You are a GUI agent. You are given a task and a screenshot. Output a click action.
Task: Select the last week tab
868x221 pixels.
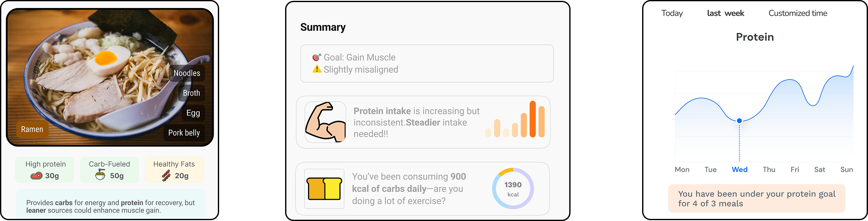725,13
